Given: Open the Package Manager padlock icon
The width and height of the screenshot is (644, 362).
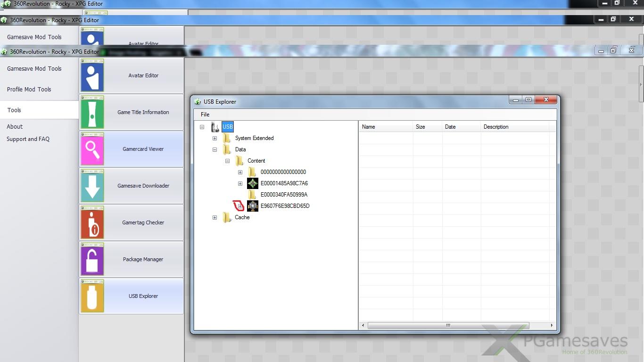Looking at the screenshot, I should click(92, 259).
